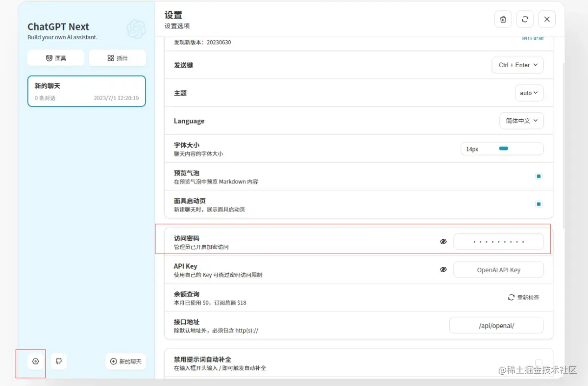Click the /api/openai/ endpoint input field

click(x=496, y=325)
